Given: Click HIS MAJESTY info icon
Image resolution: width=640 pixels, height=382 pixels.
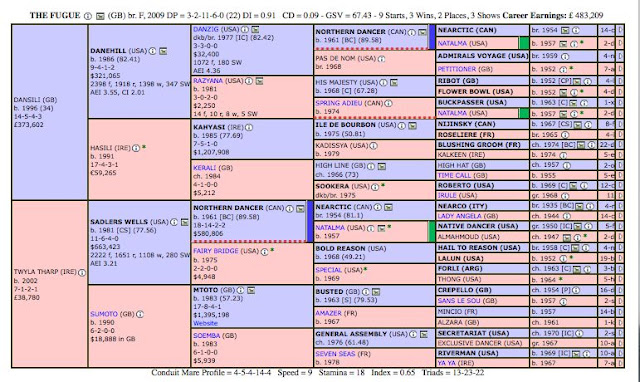Looking at the screenshot, I should point(383,82).
